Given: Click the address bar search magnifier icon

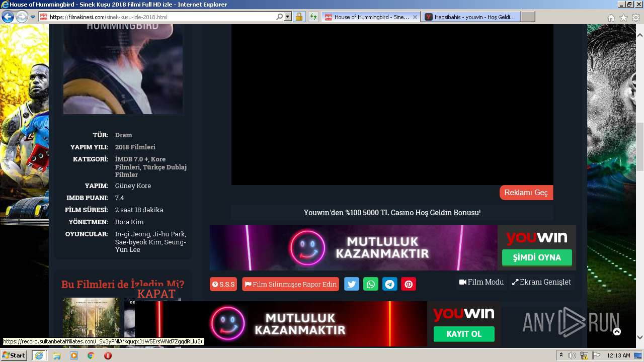Looking at the screenshot, I should tap(280, 17).
